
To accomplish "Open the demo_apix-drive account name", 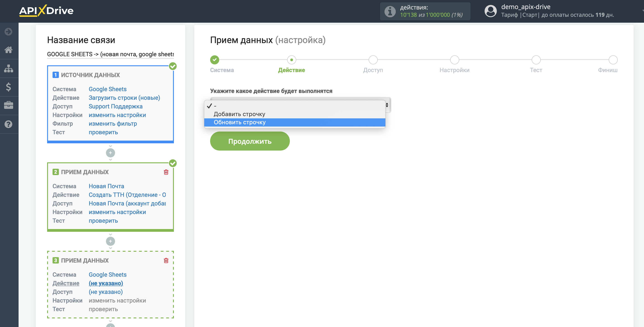I will tap(526, 7).
